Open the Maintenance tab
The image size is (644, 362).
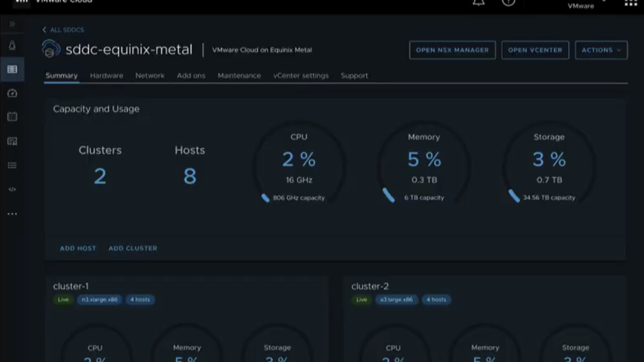tap(239, 75)
